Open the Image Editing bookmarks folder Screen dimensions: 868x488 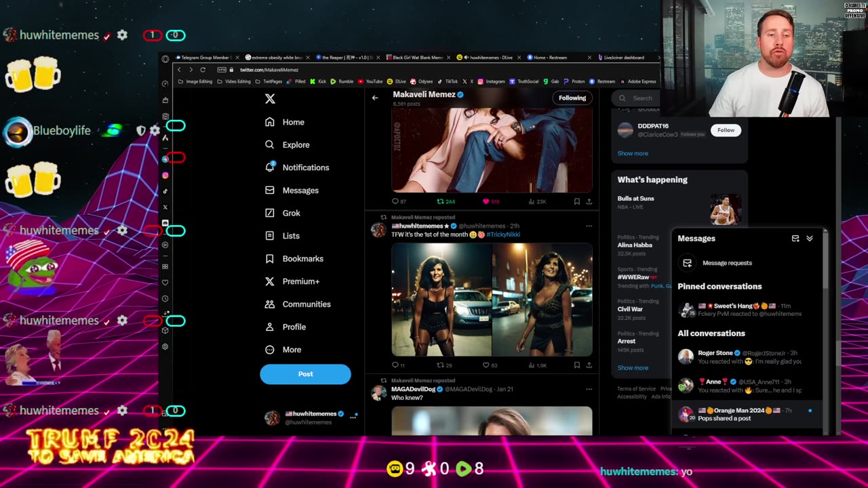tap(195, 81)
